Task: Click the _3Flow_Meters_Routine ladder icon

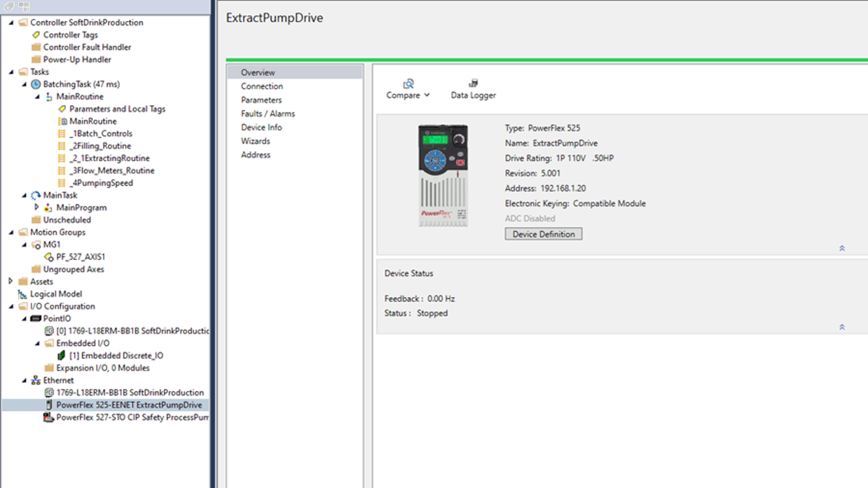Action: pos(62,171)
